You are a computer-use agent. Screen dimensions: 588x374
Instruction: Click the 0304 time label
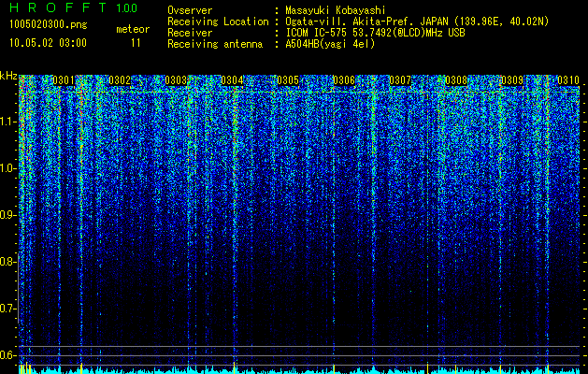pyautogui.click(x=232, y=80)
